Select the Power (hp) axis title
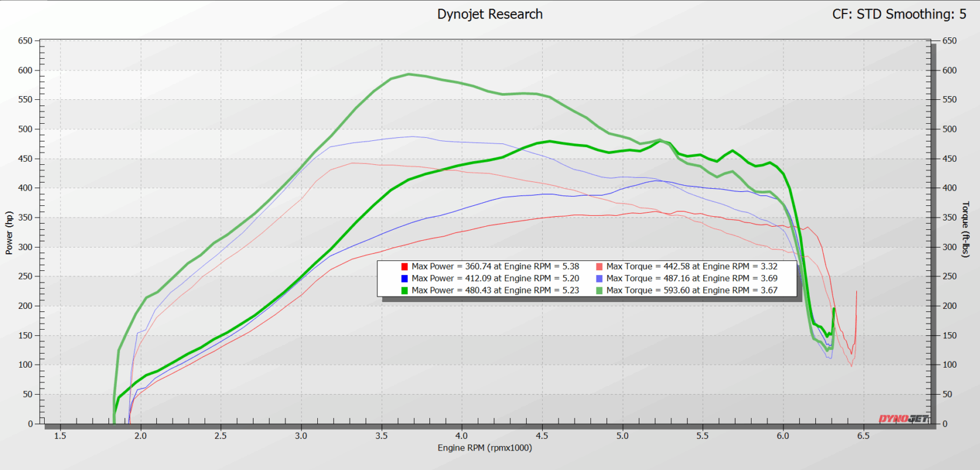Image resolution: width=980 pixels, height=470 pixels. 9,233
